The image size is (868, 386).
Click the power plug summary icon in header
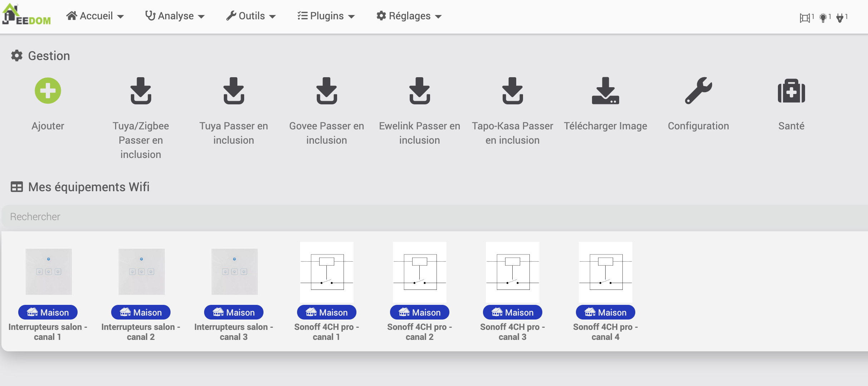point(840,18)
